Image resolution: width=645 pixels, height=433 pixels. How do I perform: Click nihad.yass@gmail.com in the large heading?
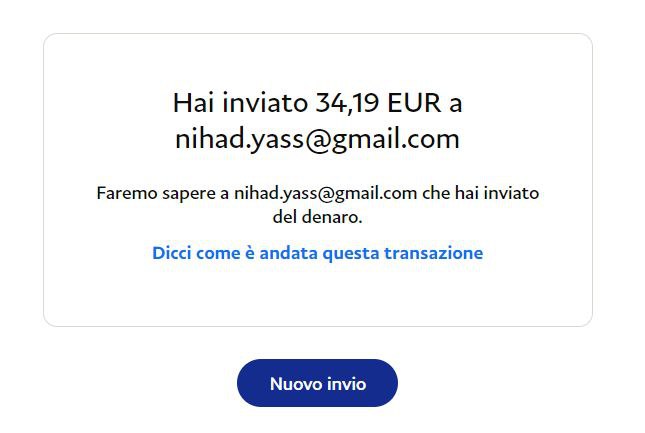317,139
